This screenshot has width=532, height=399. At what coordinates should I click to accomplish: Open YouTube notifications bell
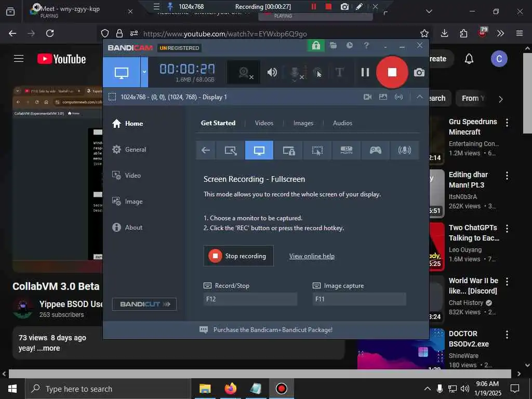coord(469,59)
